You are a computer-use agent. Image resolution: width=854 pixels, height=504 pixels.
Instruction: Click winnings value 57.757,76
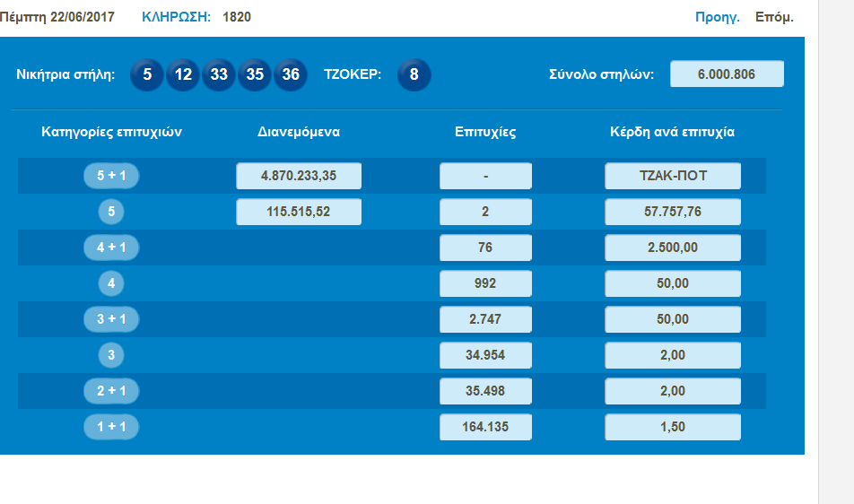(x=673, y=212)
